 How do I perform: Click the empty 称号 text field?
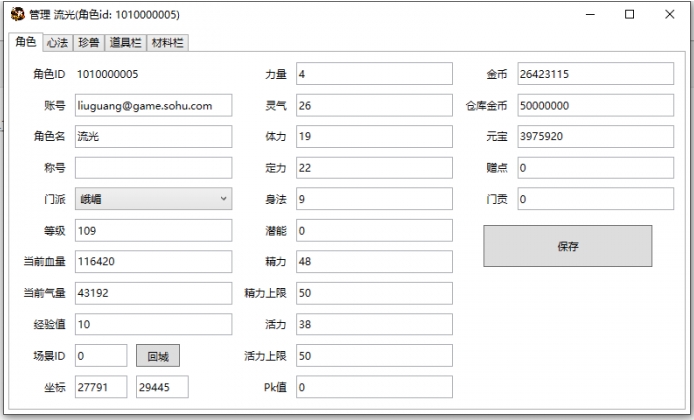[x=152, y=168]
